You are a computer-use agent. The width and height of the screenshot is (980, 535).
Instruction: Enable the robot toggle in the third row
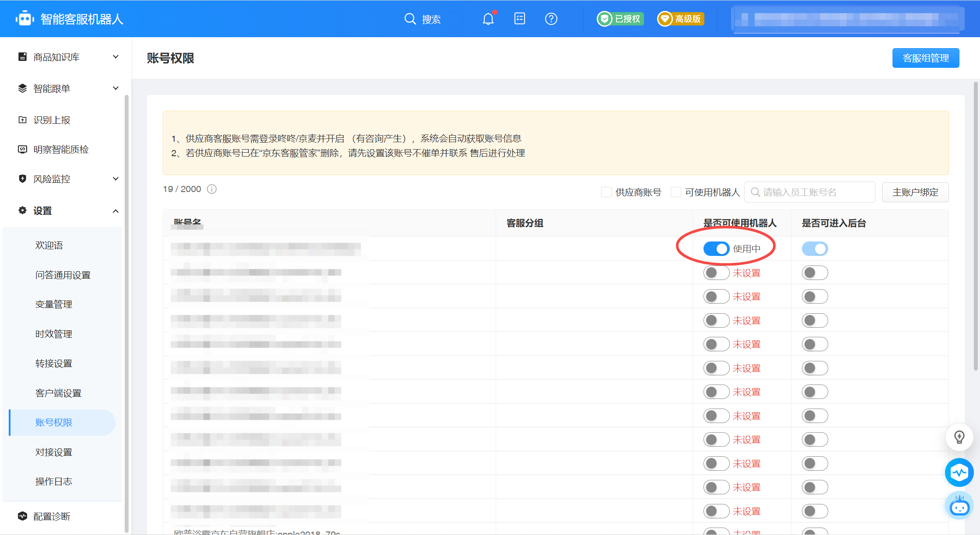716,297
